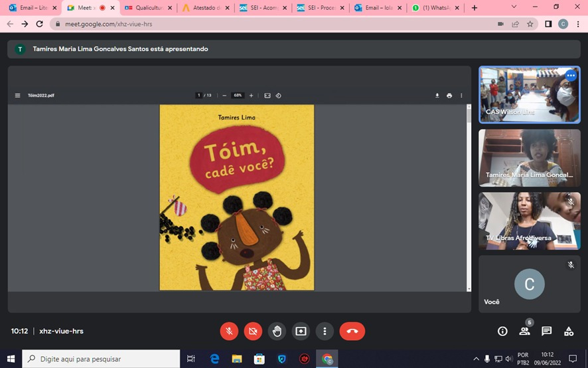Rotate the PDF counterclockwise

278,96
